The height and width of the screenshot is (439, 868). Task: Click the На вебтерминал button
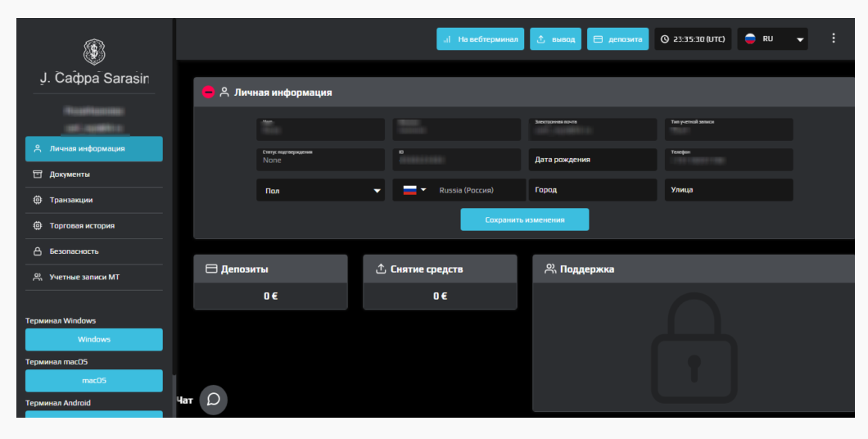[x=480, y=39]
